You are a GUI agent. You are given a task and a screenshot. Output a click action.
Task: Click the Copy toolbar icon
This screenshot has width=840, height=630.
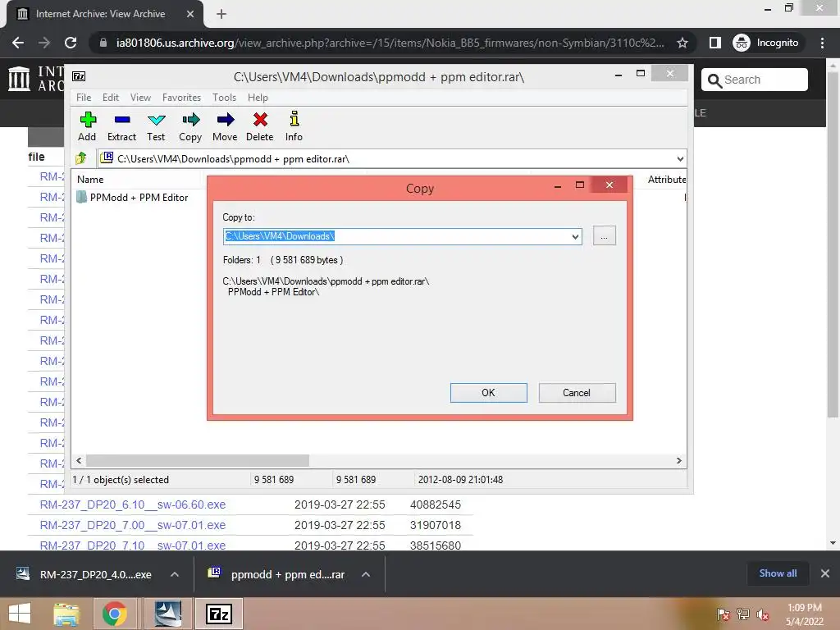190,126
